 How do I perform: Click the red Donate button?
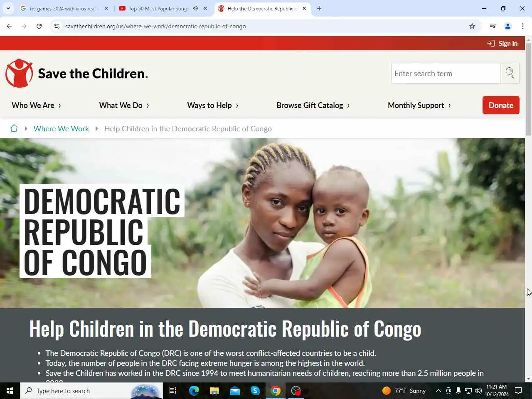(x=501, y=105)
